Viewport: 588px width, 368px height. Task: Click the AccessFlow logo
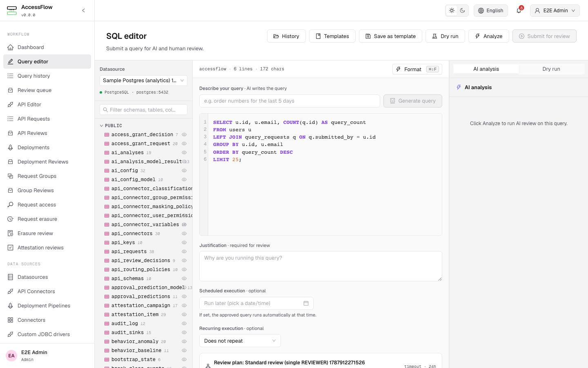click(x=12, y=11)
